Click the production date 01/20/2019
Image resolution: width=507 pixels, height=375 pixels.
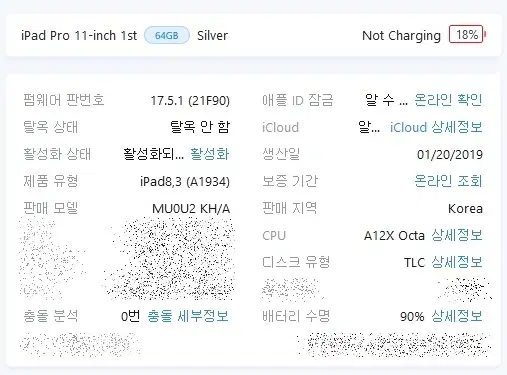tap(450, 155)
